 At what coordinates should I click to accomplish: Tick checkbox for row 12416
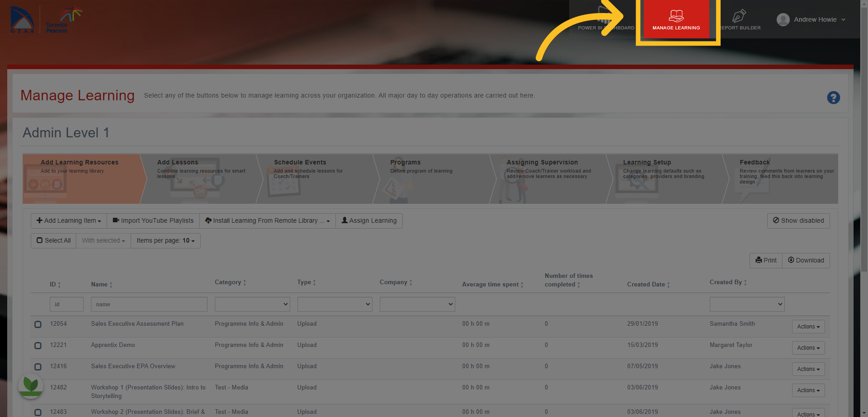pos(38,367)
